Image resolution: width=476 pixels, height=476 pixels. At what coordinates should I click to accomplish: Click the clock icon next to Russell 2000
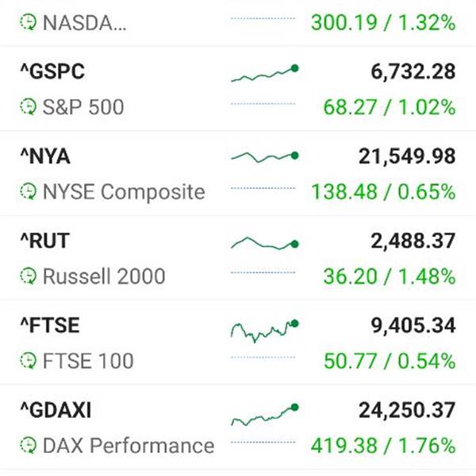tap(29, 275)
